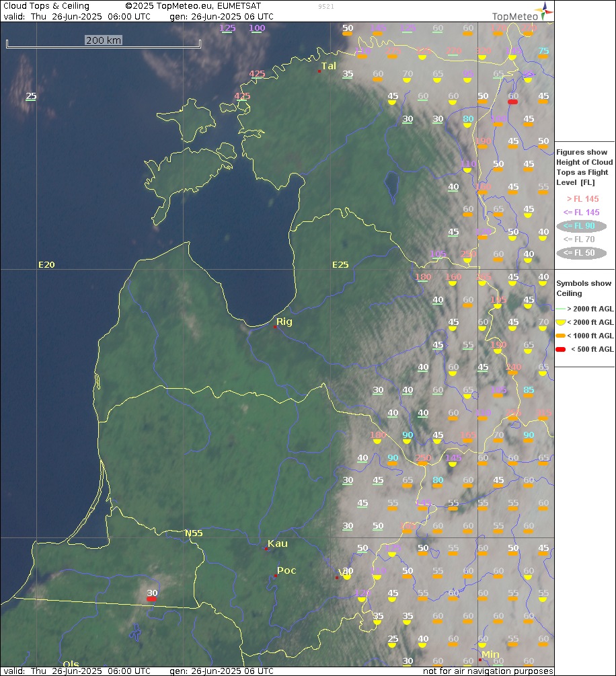The height and width of the screenshot is (676, 616).
Task: Click the 'E25' longitude label
Action: [x=340, y=265]
